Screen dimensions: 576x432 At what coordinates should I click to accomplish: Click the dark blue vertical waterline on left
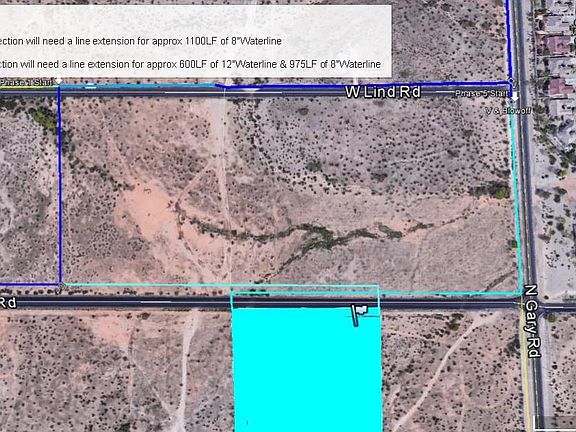point(60,186)
